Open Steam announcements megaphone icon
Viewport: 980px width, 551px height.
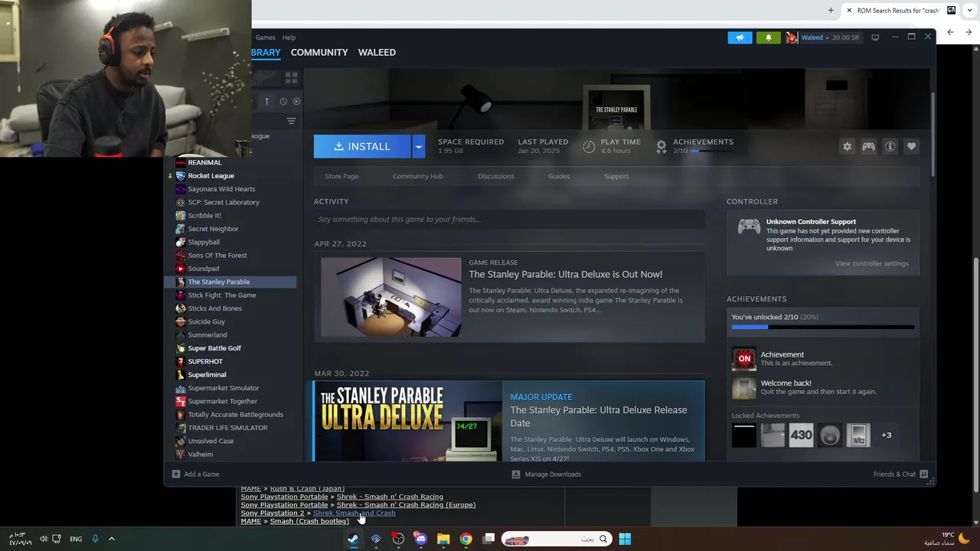740,37
